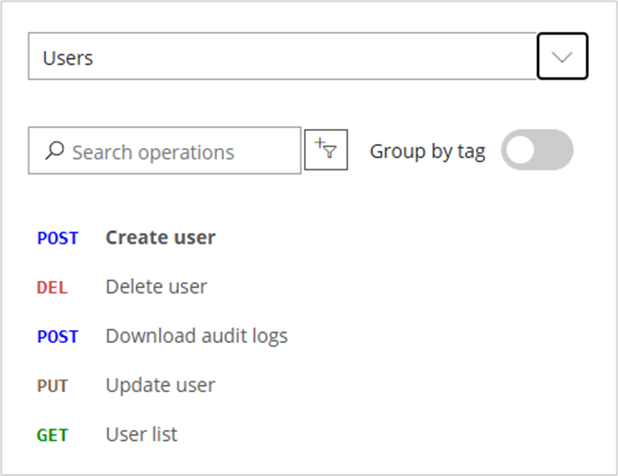Click the Users text in the combo box
Screen dimensions: 618x476
click(68, 58)
